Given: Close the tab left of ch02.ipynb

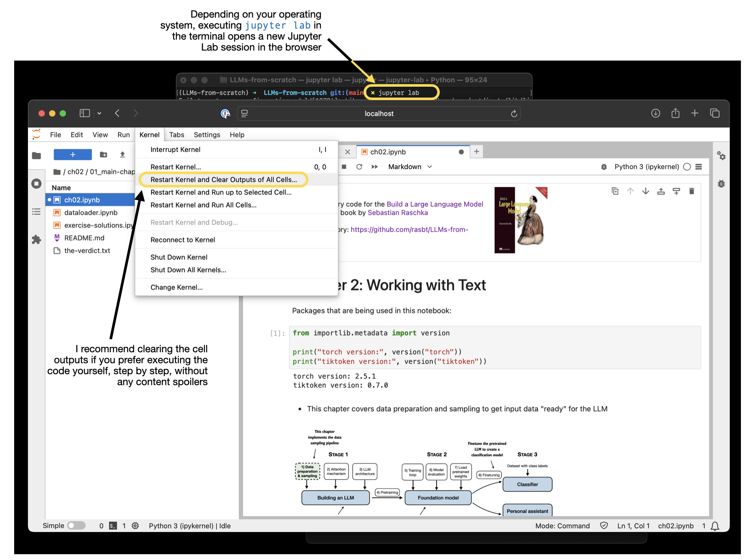Looking at the screenshot, I should pyautogui.click(x=348, y=152).
